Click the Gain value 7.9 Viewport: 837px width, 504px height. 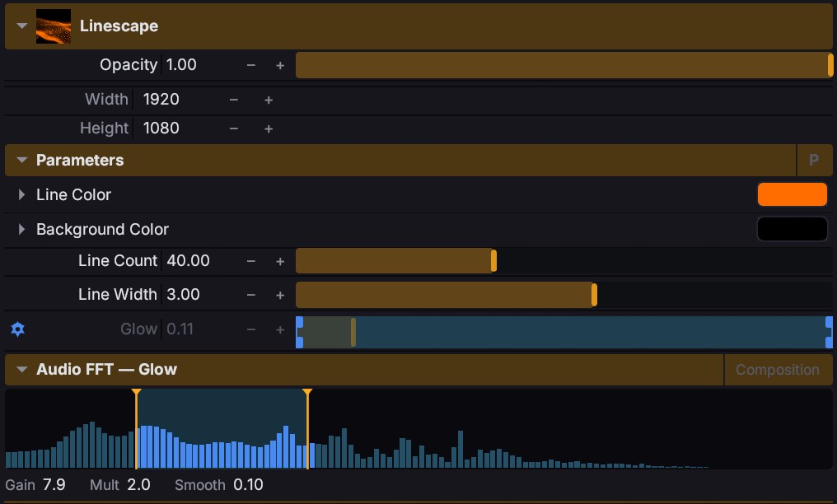54,485
